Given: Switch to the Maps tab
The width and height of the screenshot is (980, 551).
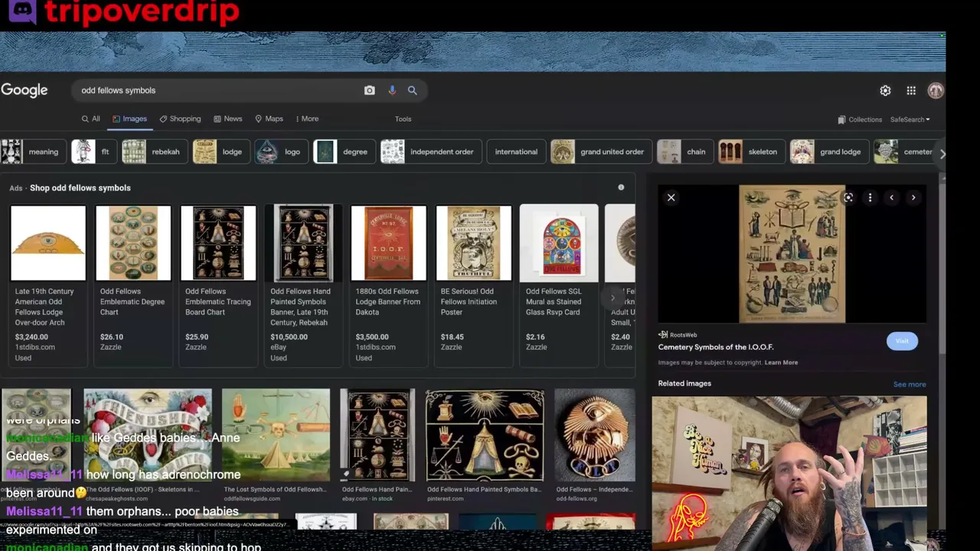Looking at the screenshot, I should coord(269,119).
